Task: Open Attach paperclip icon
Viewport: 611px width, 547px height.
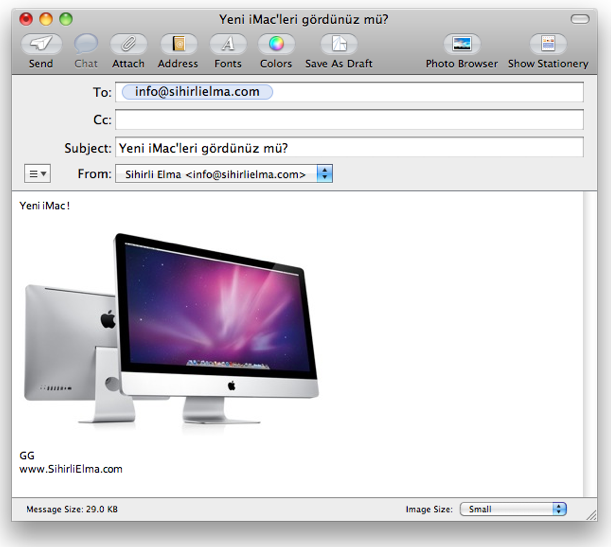Action: 128,44
